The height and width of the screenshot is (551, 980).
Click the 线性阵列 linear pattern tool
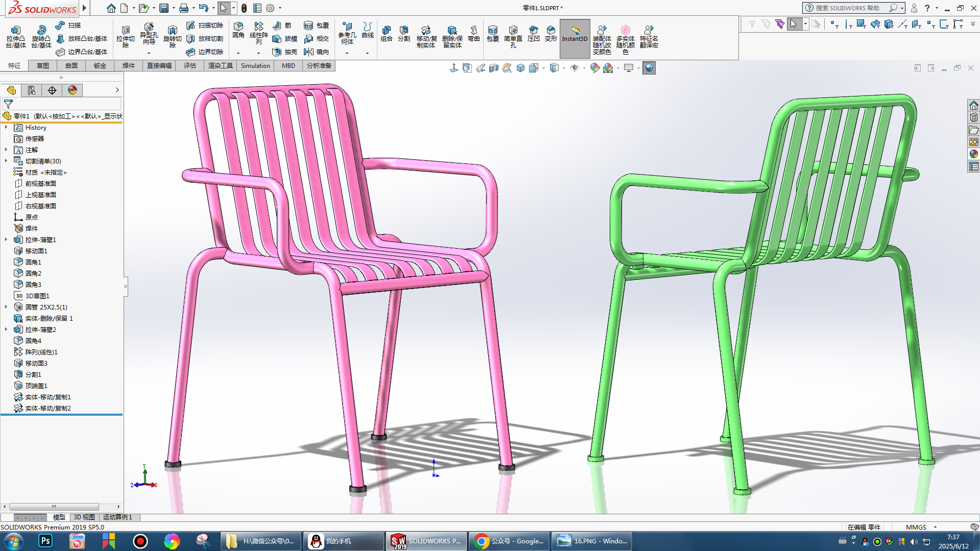pos(258,34)
